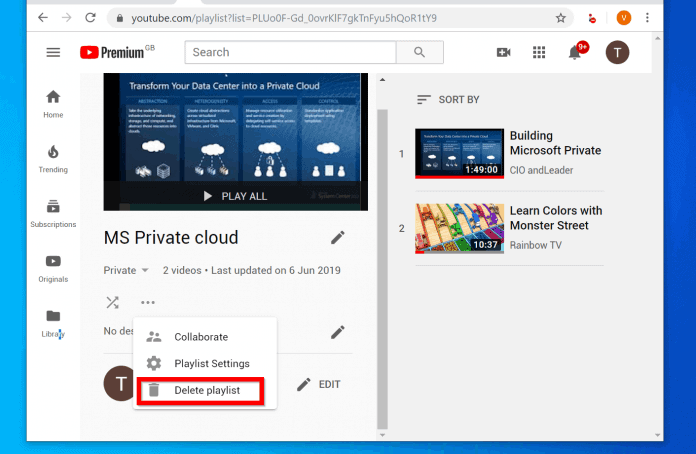Viewport: 696px width, 454px height.
Task: Open Building Microsoft Private video thumbnail
Action: click(x=459, y=154)
